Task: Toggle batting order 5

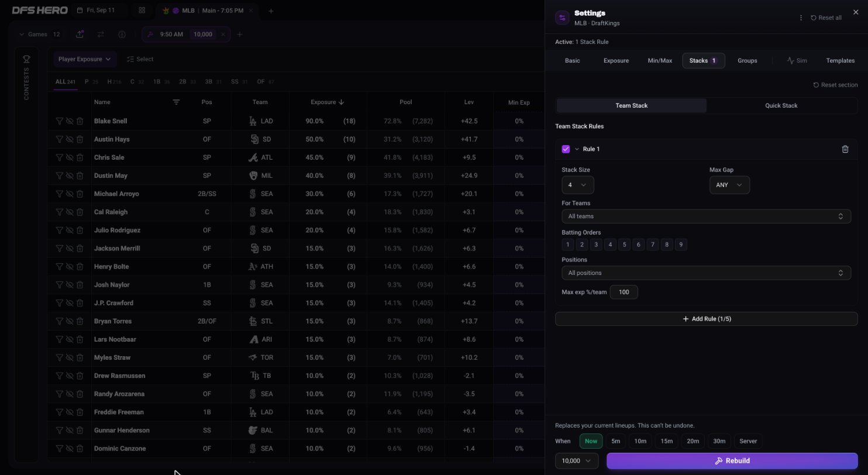Action: tap(624, 245)
